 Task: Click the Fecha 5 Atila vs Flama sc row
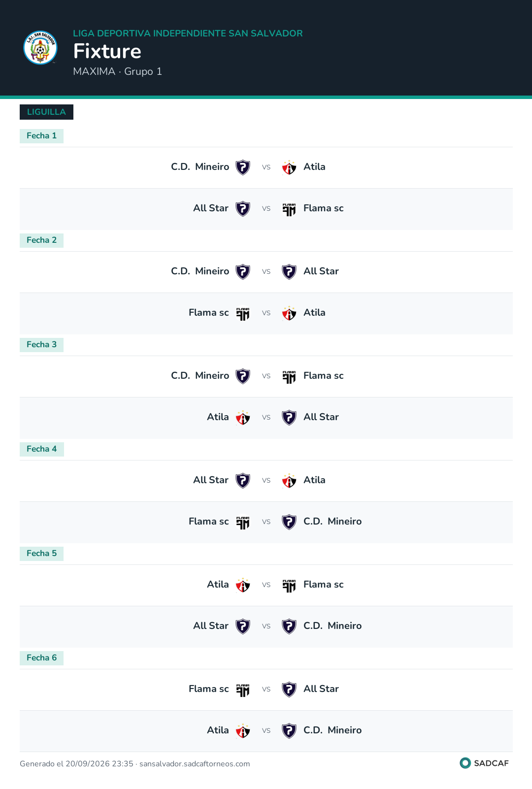pyautogui.click(x=266, y=585)
